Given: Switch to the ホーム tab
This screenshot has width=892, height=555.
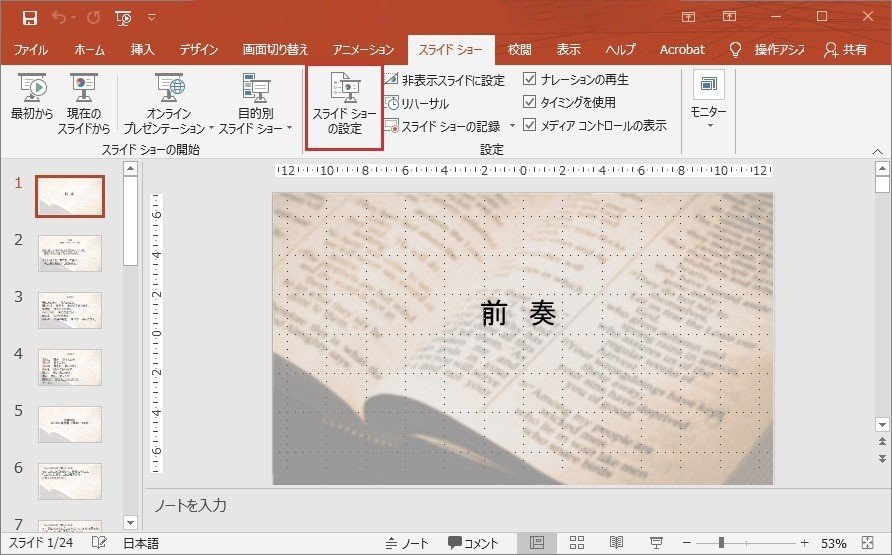Looking at the screenshot, I should coord(89,50).
